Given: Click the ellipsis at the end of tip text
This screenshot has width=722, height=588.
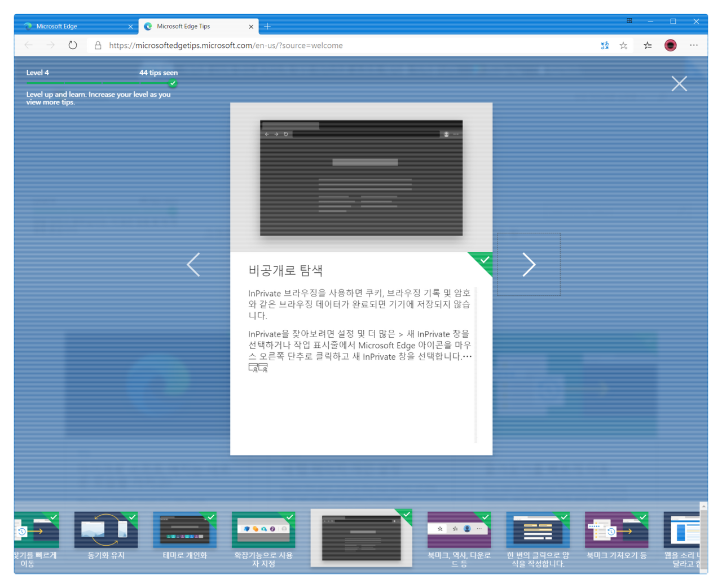Looking at the screenshot, I should tap(467, 357).
